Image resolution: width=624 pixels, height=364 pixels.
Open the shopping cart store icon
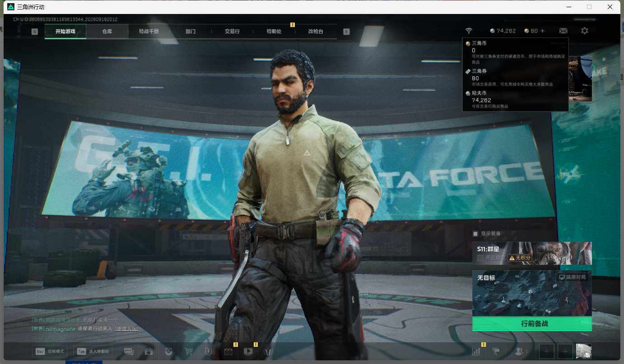189,351
